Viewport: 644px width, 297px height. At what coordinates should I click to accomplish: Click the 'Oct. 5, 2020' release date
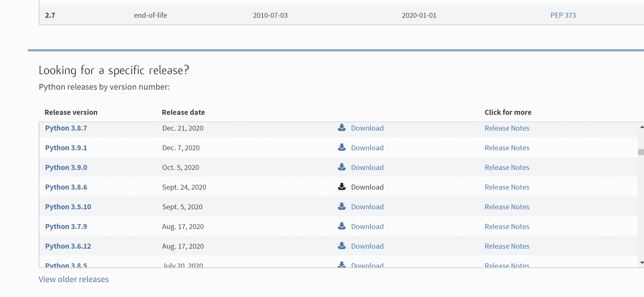coord(181,168)
